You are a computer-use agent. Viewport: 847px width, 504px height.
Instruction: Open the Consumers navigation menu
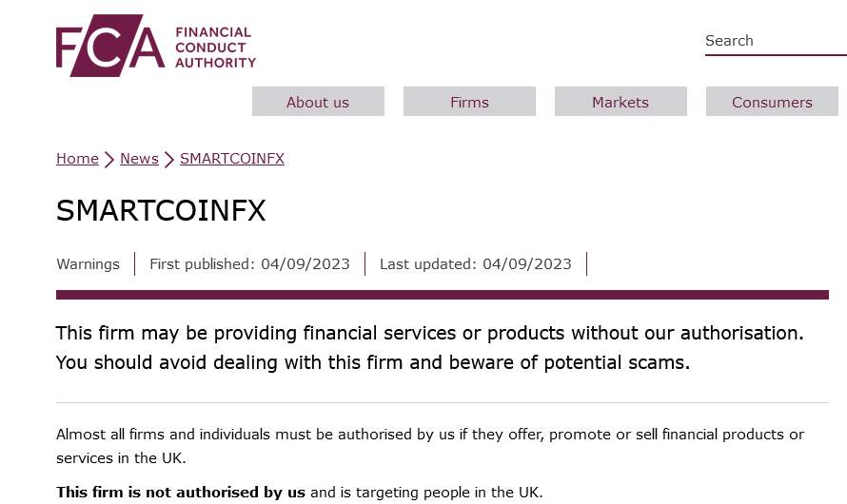tap(772, 102)
